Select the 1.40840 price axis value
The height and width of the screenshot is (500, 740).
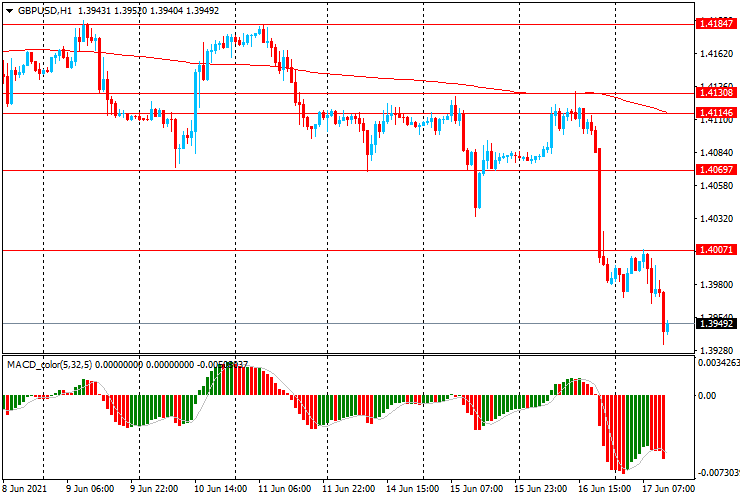pyautogui.click(x=716, y=153)
